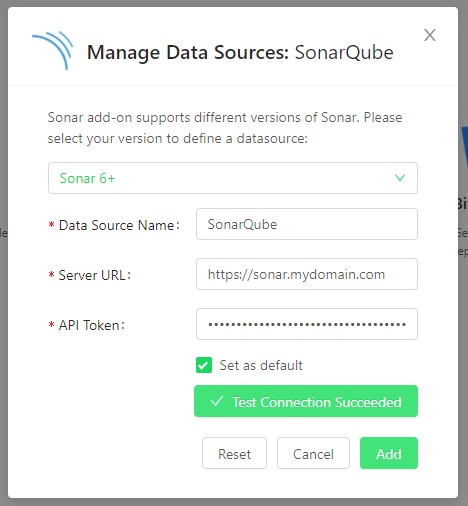Image resolution: width=468 pixels, height=506 pixels.
Task: Open the Sonar 6+ version dropdown
Action: point(233,178)
